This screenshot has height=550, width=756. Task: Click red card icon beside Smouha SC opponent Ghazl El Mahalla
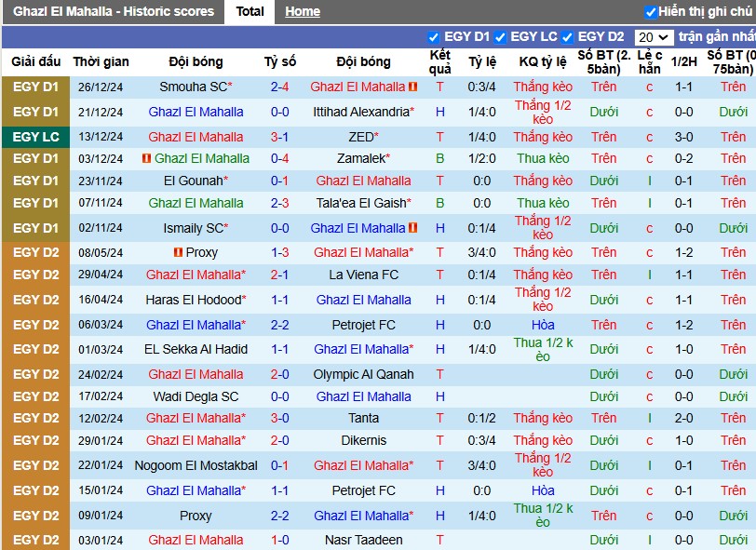click(x=412, y=87)
